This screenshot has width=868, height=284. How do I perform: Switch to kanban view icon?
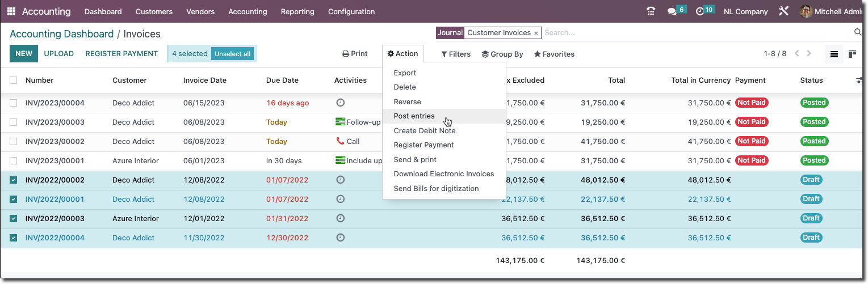click(x=852, y=54)
